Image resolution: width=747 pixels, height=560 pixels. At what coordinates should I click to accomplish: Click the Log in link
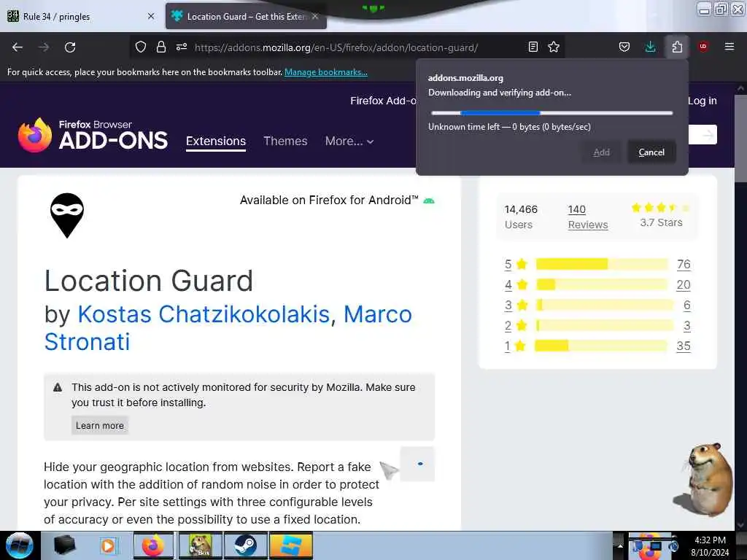[703, 101]
